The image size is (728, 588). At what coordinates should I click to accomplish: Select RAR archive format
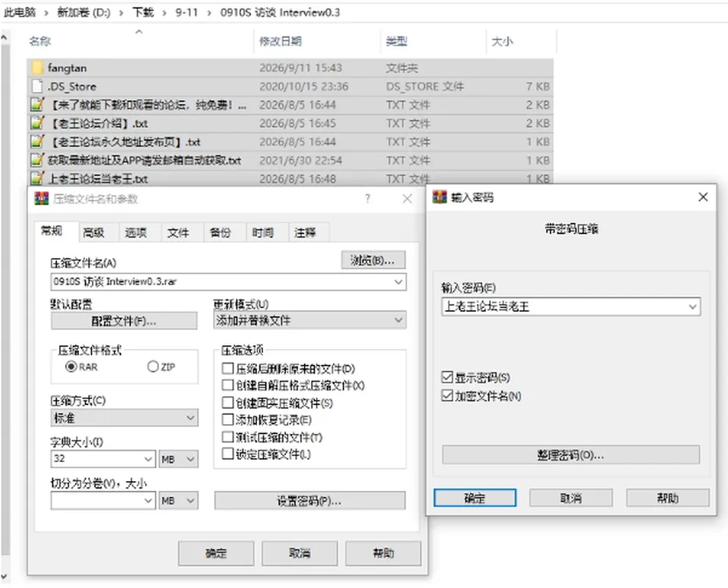(x=71, y=366)
